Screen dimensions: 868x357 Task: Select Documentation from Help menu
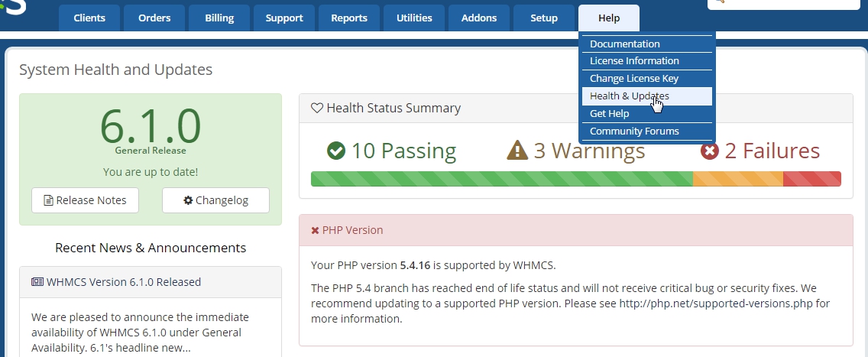click(646, 44)
